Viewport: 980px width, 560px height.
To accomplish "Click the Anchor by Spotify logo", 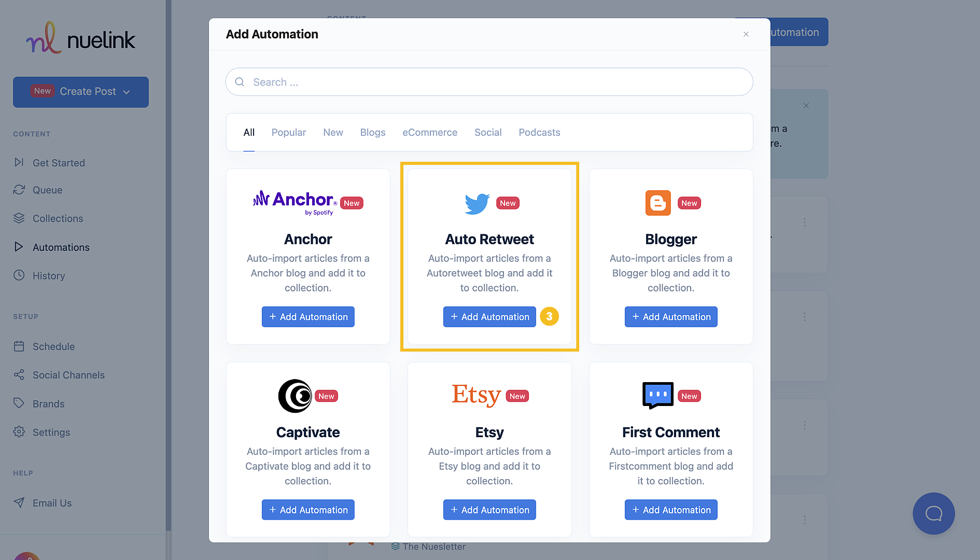I will click(295, 203).
